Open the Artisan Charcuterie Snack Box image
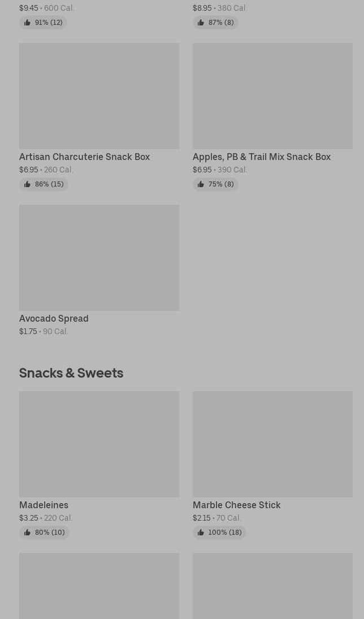 pos(99,96)
